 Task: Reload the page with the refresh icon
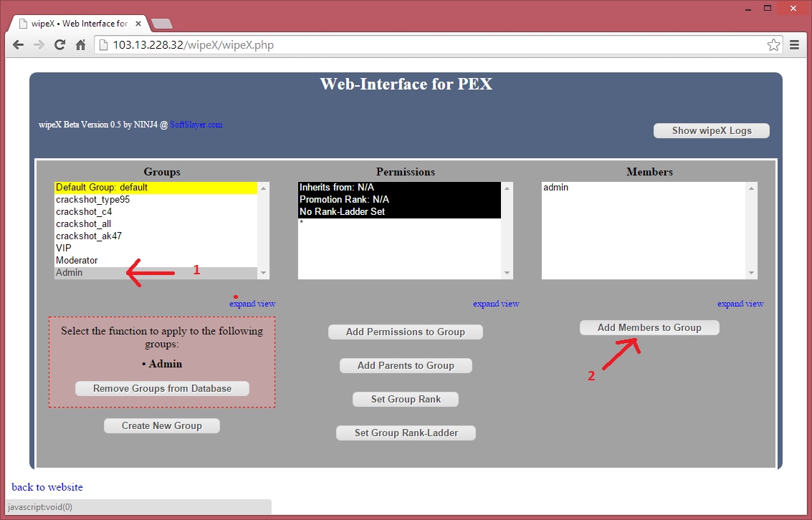[x=59, y=45]
